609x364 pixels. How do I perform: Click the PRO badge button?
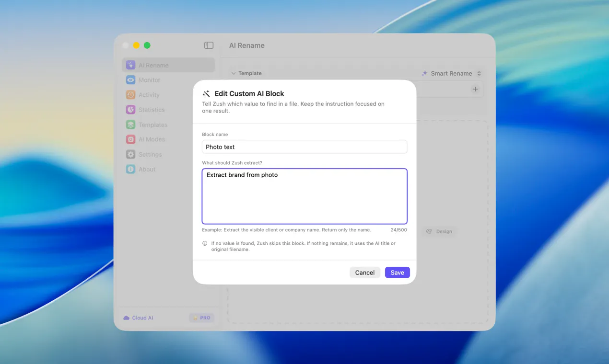click(x=202, y=318)
